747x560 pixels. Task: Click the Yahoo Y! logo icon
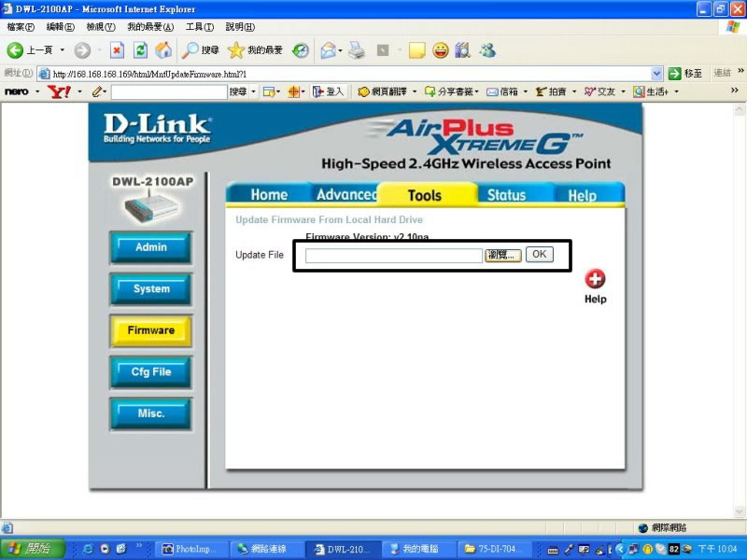(59, 91)
